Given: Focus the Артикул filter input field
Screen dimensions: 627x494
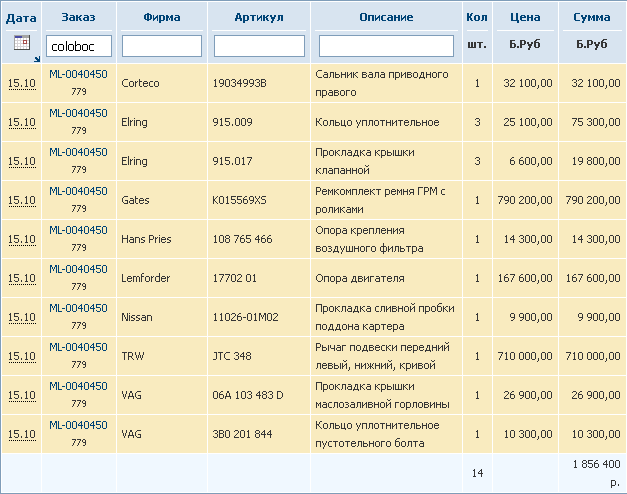Looking at the screenshot, I should (259, 46).
